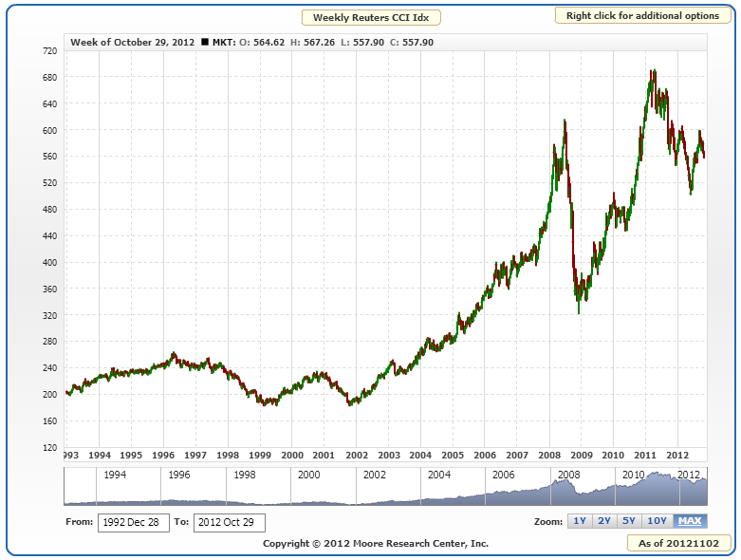Select the 5Y zoom option
741x560 pixels.
click(x=628, y=521)
